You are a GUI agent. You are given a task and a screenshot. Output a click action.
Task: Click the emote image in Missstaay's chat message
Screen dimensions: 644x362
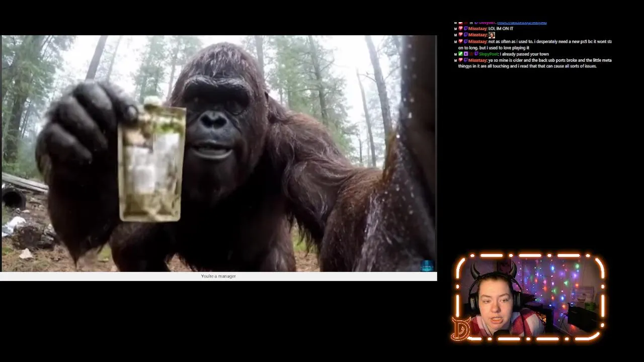[492, 35]
